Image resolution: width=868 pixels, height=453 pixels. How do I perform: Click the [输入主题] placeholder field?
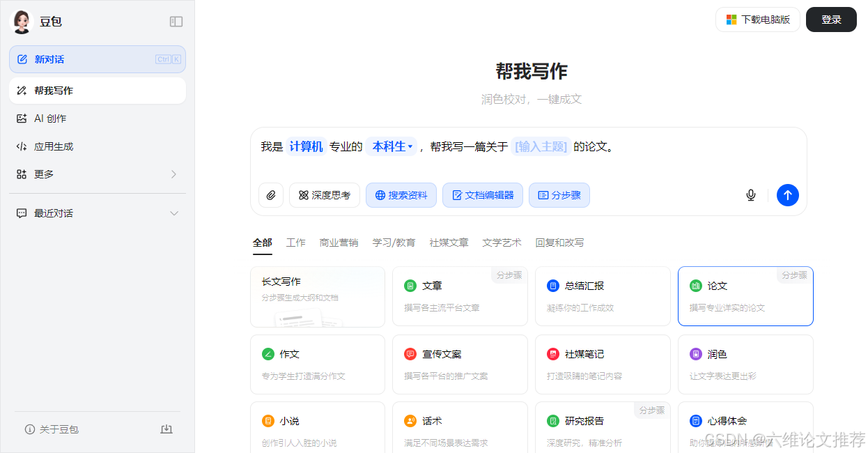coord(541,146)
